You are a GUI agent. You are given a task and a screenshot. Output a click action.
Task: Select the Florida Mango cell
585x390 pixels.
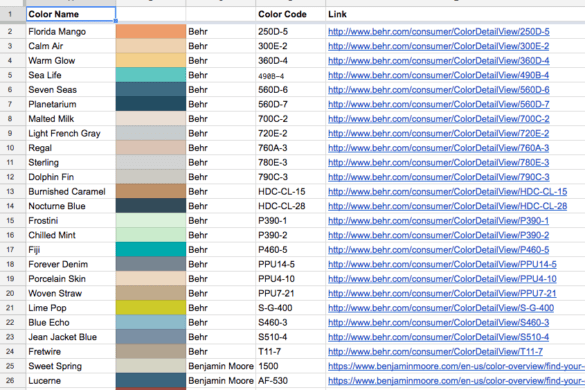tap(71, 32)
